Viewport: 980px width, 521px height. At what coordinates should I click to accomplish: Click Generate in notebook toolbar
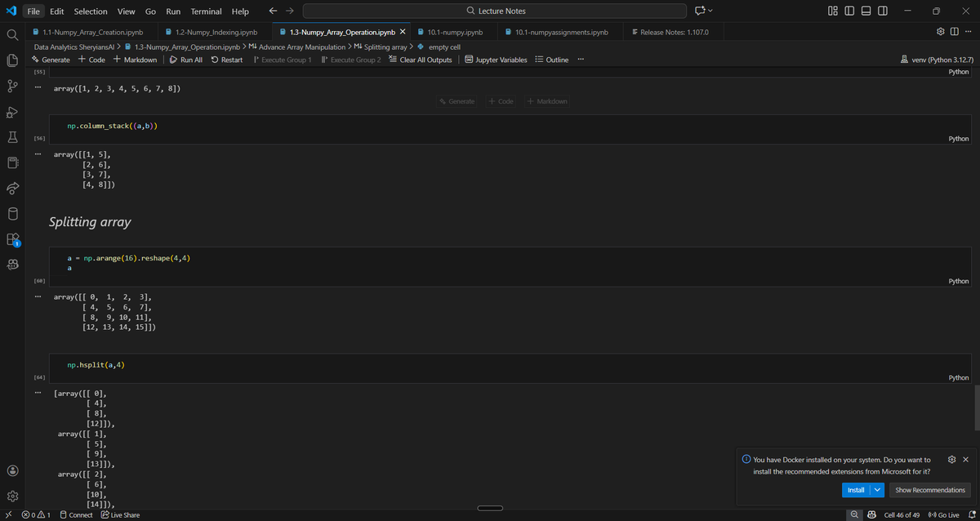pyautogui.click(x=51, y=60)
